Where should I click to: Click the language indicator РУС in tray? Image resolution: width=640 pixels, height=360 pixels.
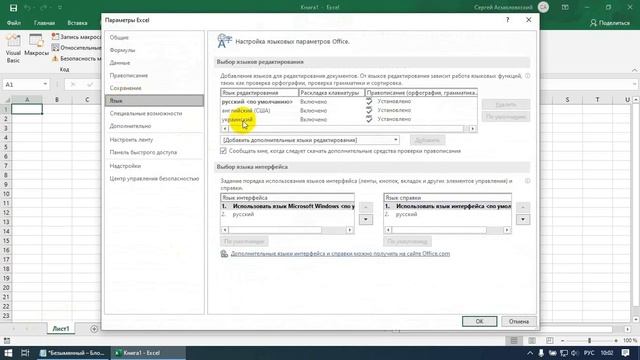click(x=589, y=353)
